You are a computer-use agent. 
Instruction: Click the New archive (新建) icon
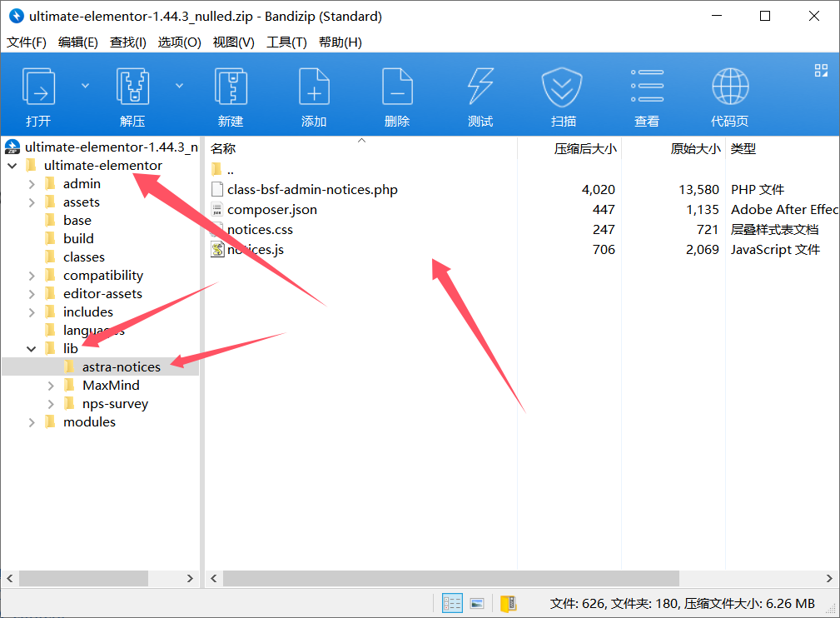231,86
